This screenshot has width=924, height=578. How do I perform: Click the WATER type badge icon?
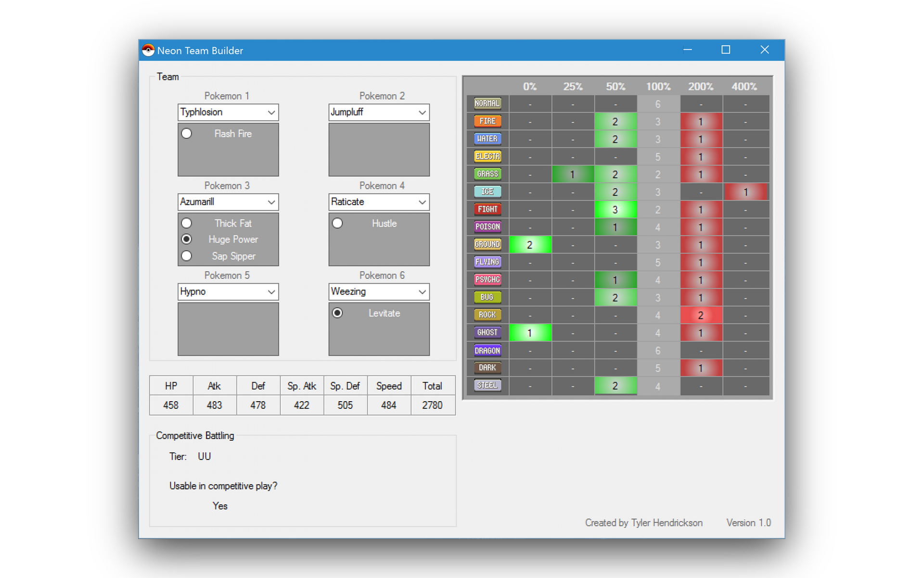488,139
